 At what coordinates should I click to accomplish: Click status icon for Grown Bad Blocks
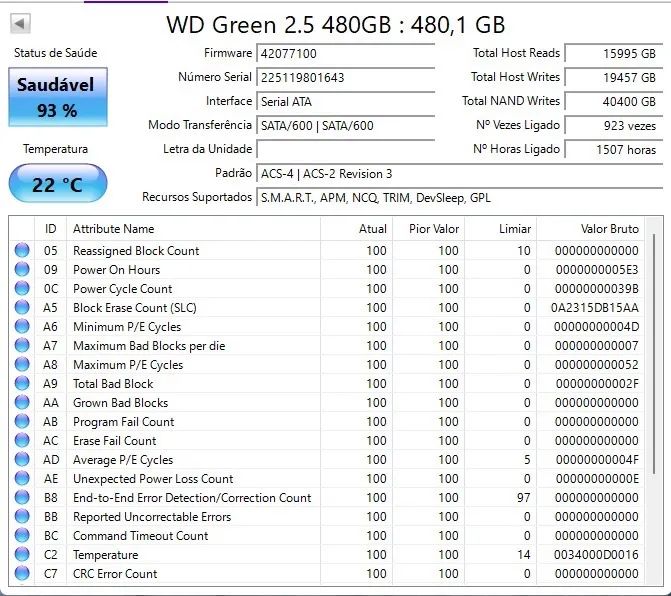tap(22, 402)
